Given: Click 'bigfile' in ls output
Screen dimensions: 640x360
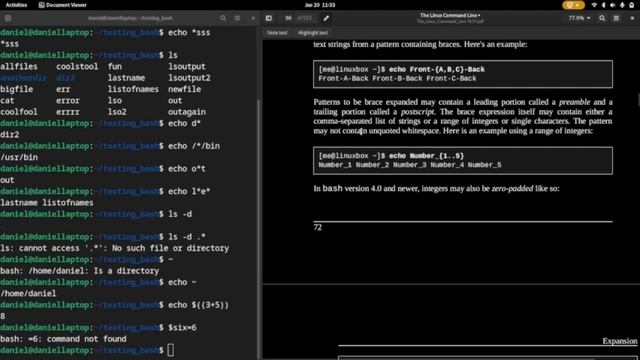Looking at the screenshot, I should [17, 89].
